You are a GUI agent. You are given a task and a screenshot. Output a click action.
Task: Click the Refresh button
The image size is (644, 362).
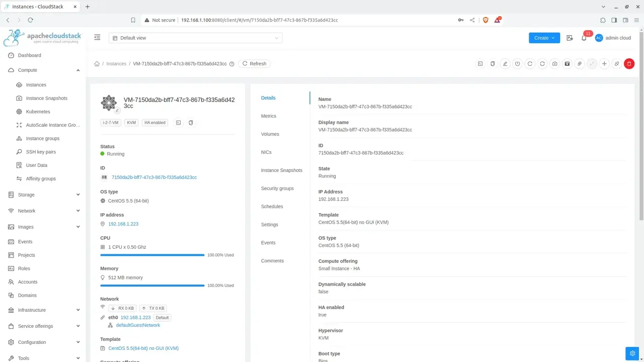tap(255, 64)
